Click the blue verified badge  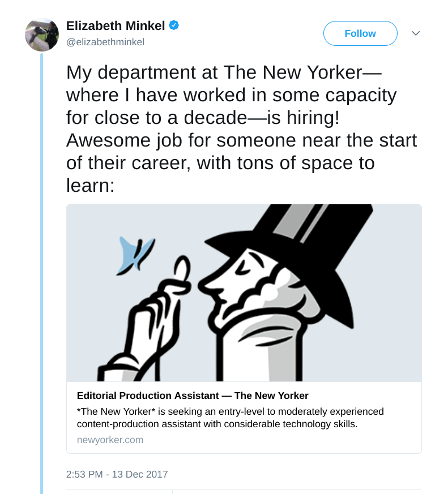coord(174,25)
